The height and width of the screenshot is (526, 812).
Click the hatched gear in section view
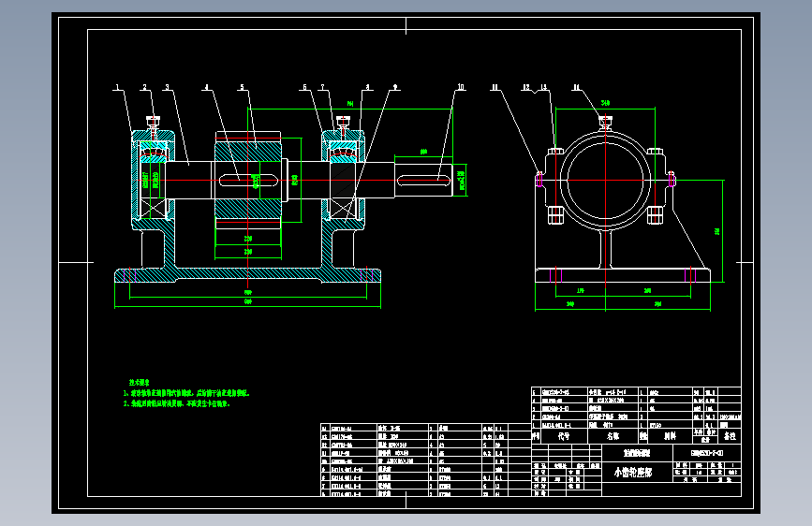click(x=248, y=180)
